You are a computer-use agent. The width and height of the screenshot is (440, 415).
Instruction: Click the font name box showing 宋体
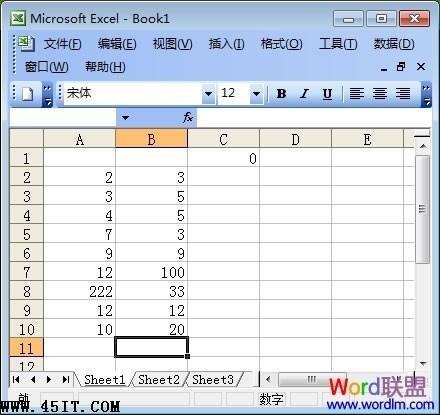click(133, 94)
